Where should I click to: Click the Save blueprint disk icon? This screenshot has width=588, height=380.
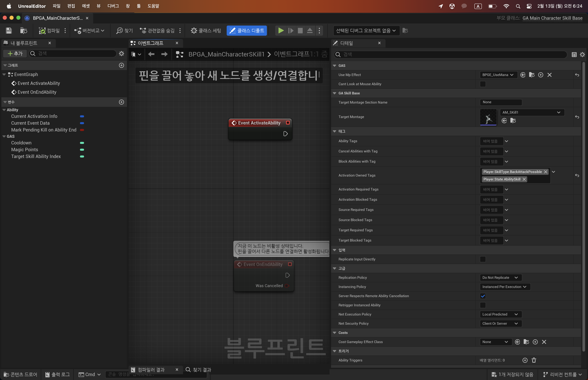9,31
